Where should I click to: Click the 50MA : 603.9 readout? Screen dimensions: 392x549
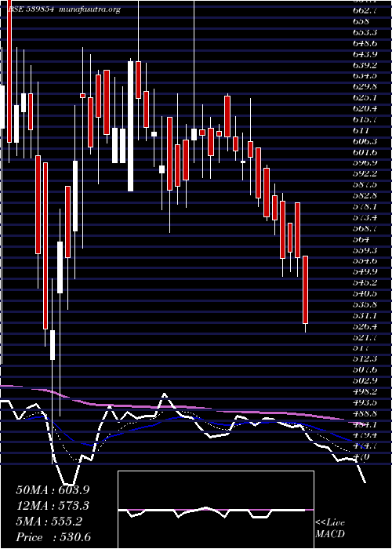52,490
